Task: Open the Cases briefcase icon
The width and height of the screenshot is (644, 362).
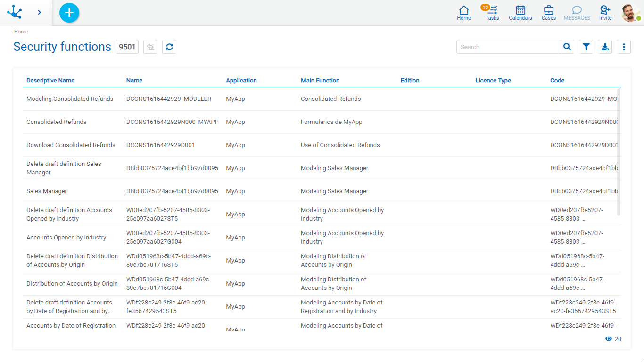Action: tap(549, 13)
